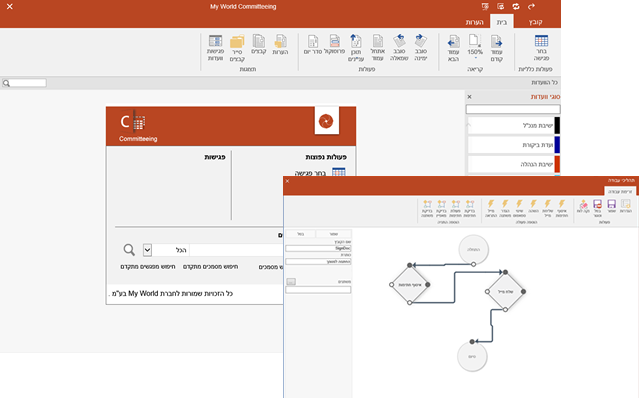The height and width of the screenshot is (401, 642).
Task: Rotate left using סובב שמאלה
Action: click(x=400, y=46)
